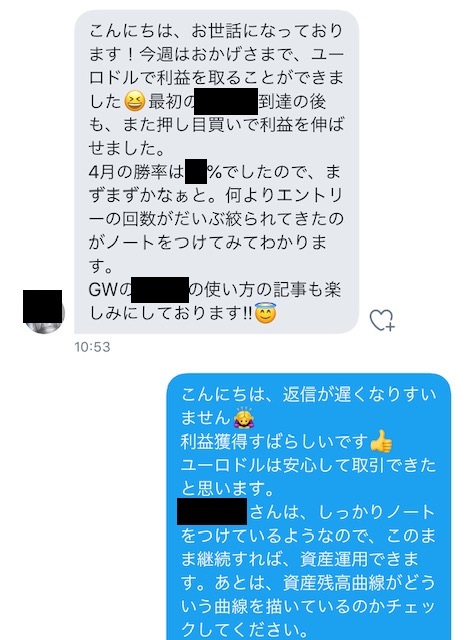Click the final line クしてください。
The height and width of the screenshot is (640, 468).
click(x=244, y=630)
